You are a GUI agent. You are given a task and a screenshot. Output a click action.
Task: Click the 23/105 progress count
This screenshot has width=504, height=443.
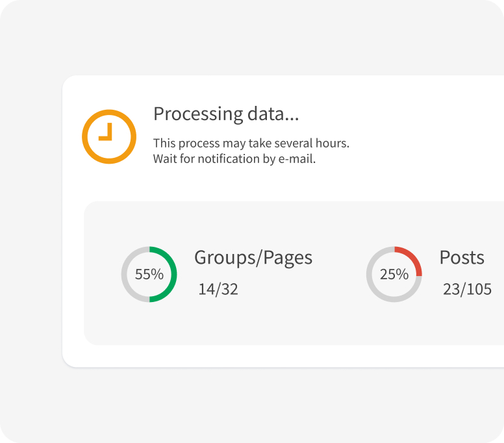click(x=467, y=289)
